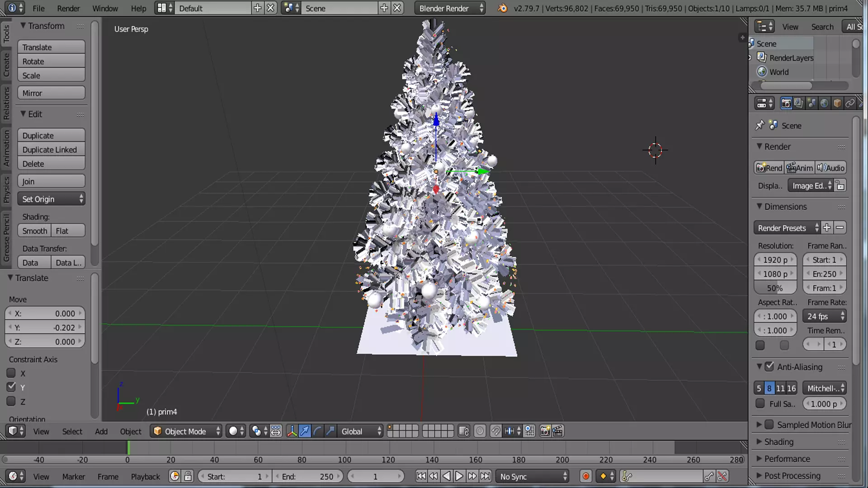This screenshot has width=868, height=488.
Task: Open the Blender Render engine dropdown
Action: [x=450, y=8]
